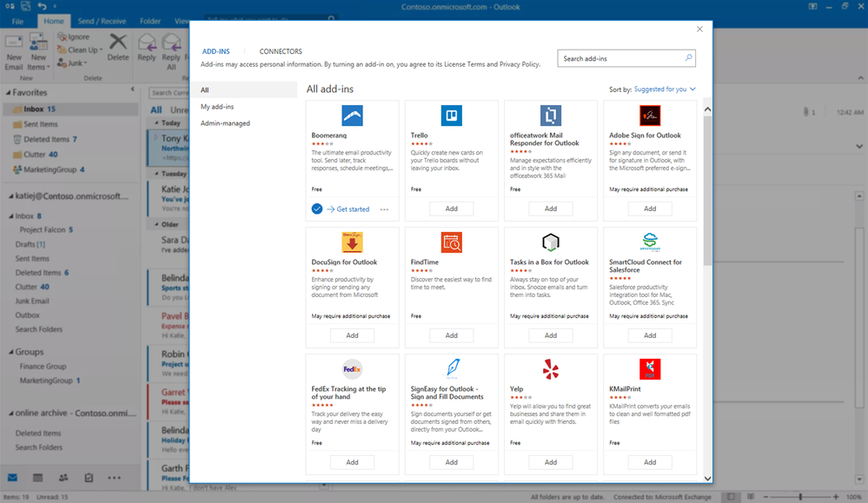The width and height of the screenshot is (868, 503).
Task: Open the Junk dropdown in ribbon
Action: (72, 63)
